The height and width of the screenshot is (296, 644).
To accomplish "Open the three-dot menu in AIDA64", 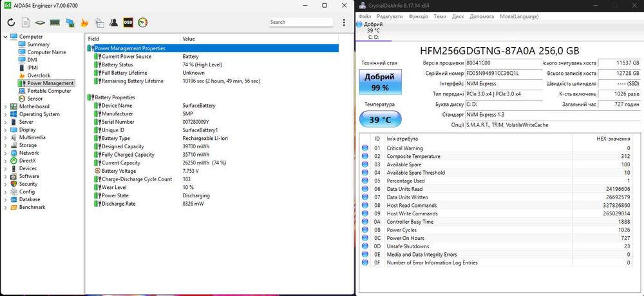I will [x=344, y=23].
